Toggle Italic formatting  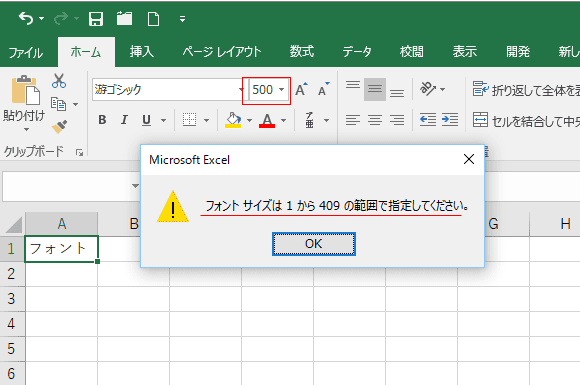coord(124,120)
